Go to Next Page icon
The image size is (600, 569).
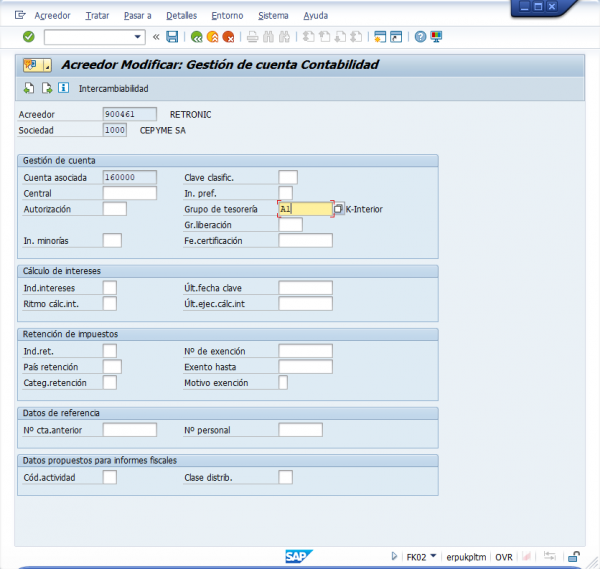(x=340, y=37)
